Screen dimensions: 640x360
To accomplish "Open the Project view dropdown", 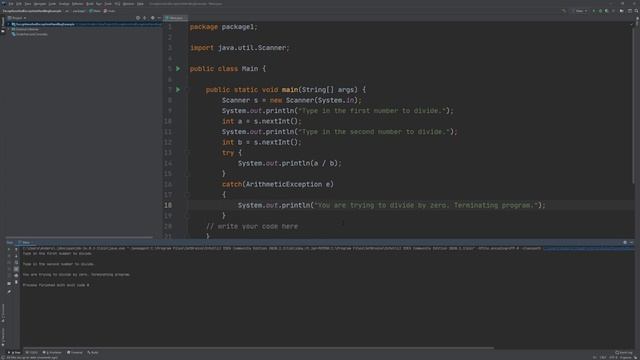I will pos(17,18).
